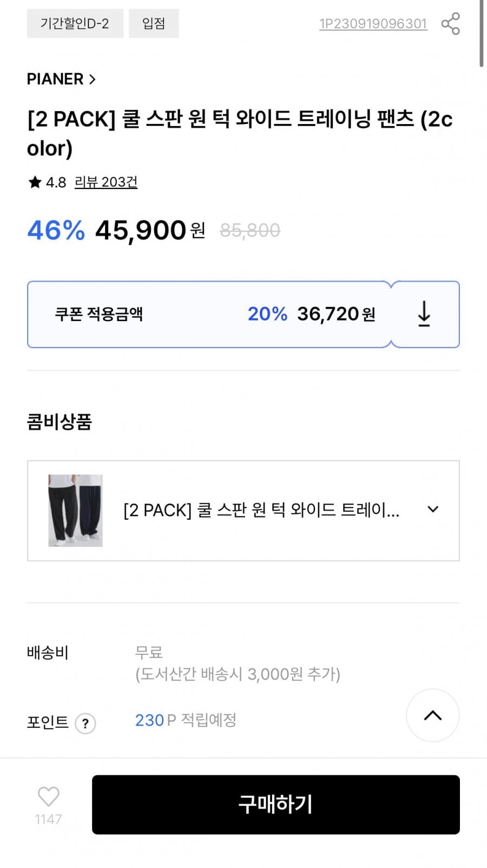Click the 쿠폰 적용금액 coupon box

tap(208, 314)
